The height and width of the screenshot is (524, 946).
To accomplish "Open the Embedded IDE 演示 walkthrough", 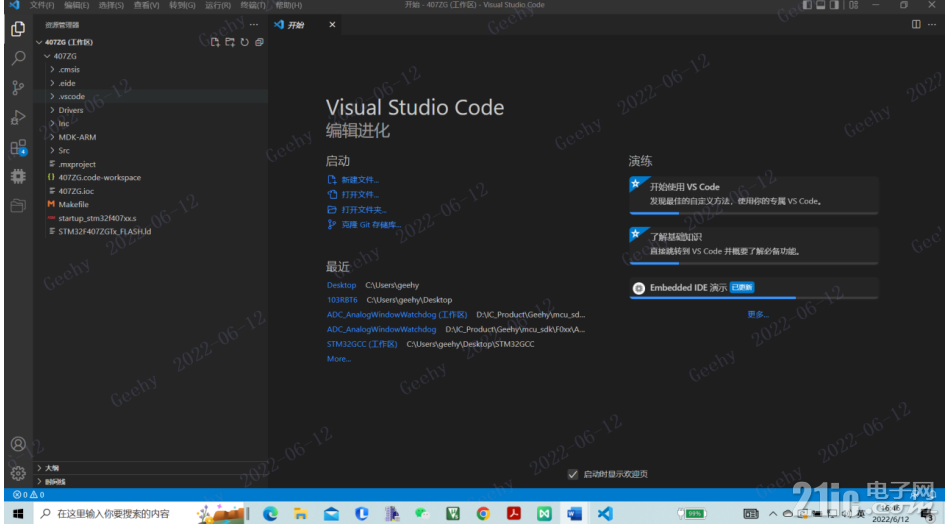I will pos(754,288).
